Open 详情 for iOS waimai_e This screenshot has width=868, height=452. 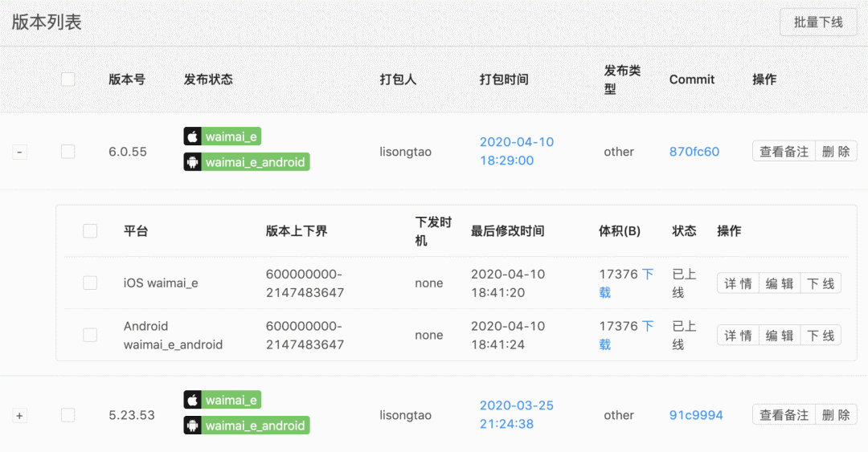click(x=738, y=283)
